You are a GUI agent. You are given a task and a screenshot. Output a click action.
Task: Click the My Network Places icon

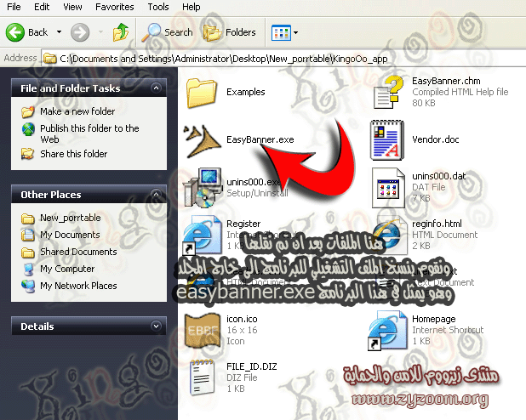(28, 286)
